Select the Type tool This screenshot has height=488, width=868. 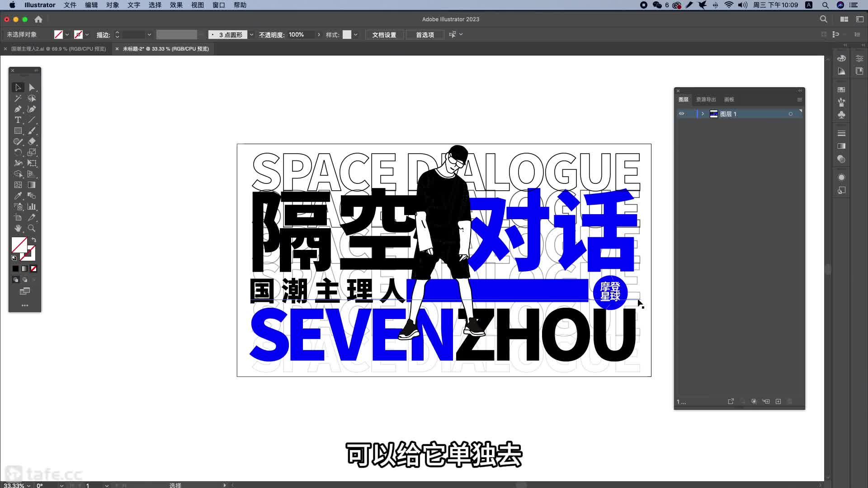point(18,120)
